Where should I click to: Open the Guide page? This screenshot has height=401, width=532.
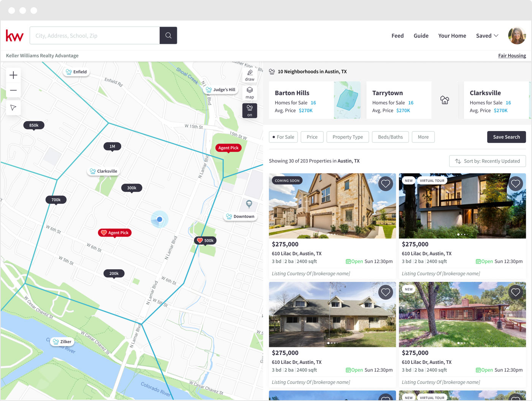[421, 36]
